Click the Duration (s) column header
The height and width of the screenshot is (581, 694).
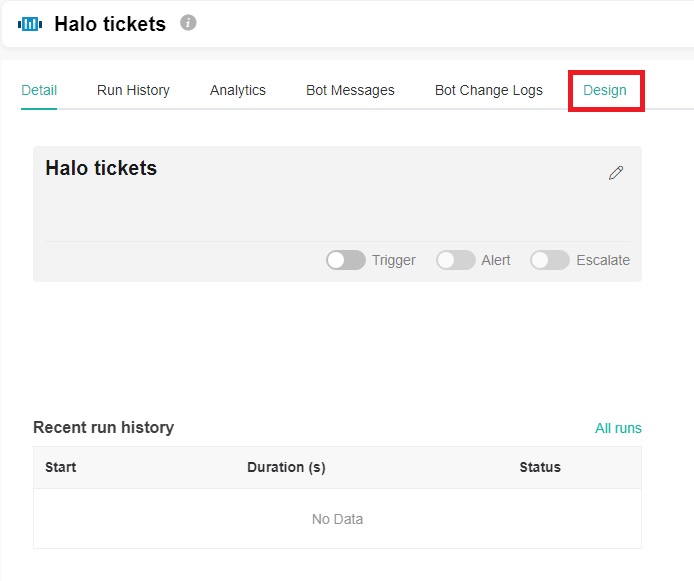click(x=286, y=467)
